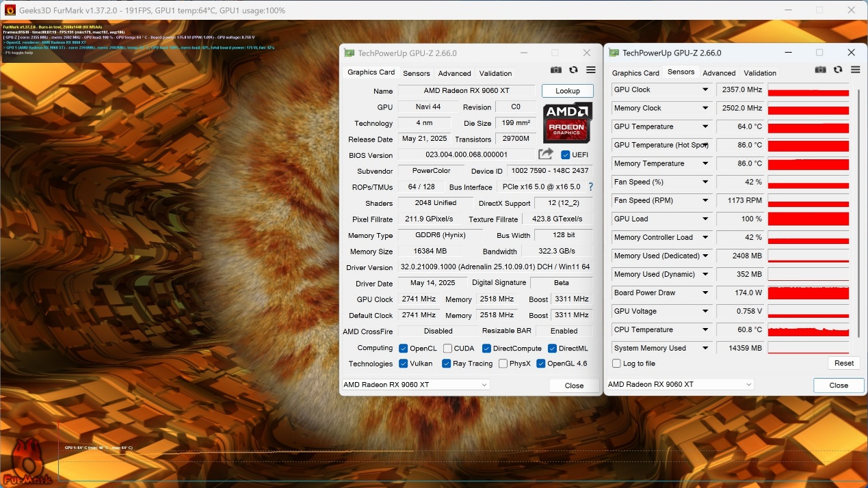Open the Advanced tab
The width and height of the screenshot is (868, 488).
tap(454, 72)
